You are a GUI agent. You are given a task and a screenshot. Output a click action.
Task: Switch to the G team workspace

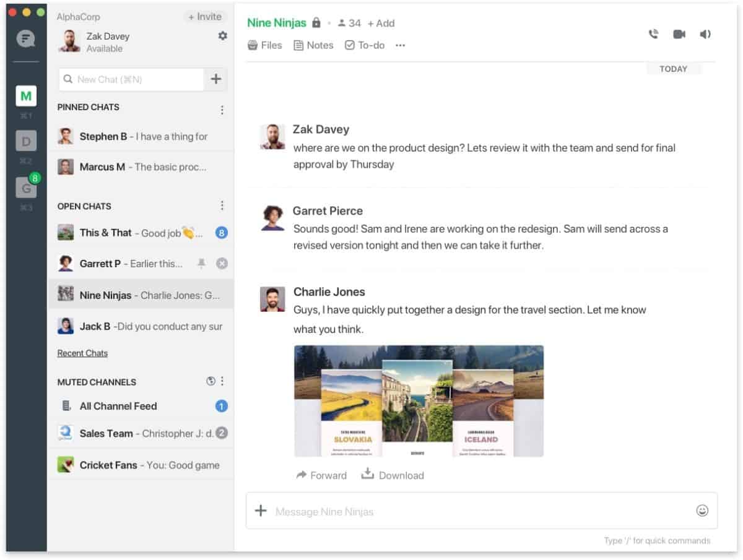[26, 188]
